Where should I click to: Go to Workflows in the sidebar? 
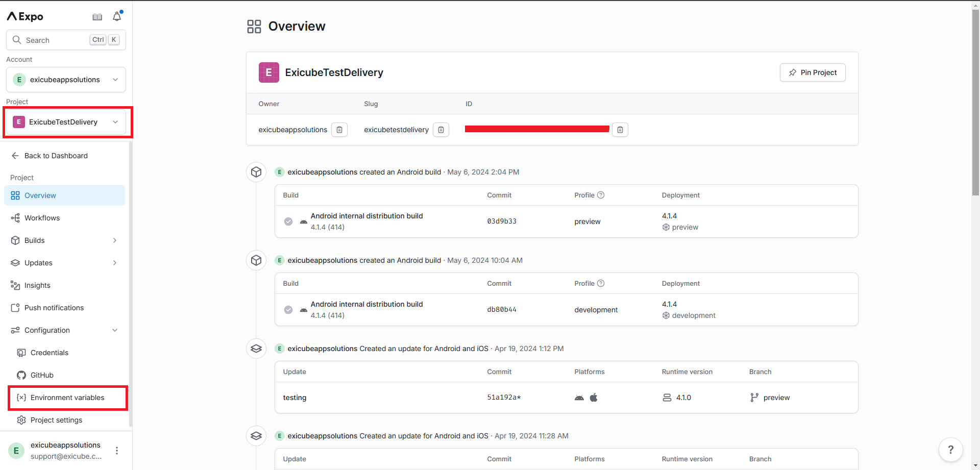[x=42, y=218]
